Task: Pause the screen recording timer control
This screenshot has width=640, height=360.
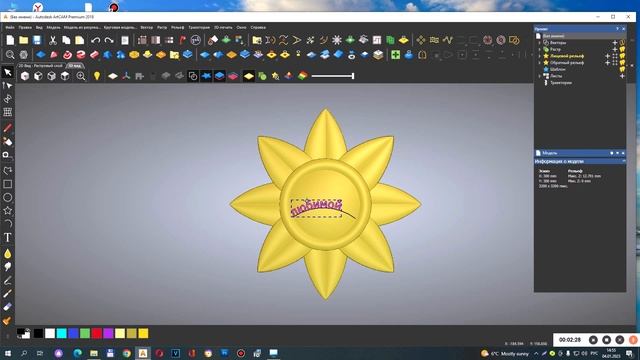Action: pos(593,340)
